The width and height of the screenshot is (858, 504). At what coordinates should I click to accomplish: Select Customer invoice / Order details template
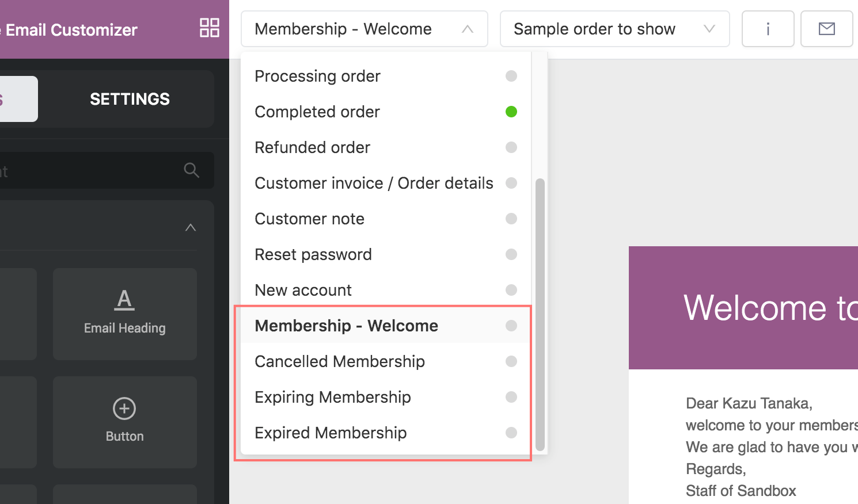coord(385,183)
